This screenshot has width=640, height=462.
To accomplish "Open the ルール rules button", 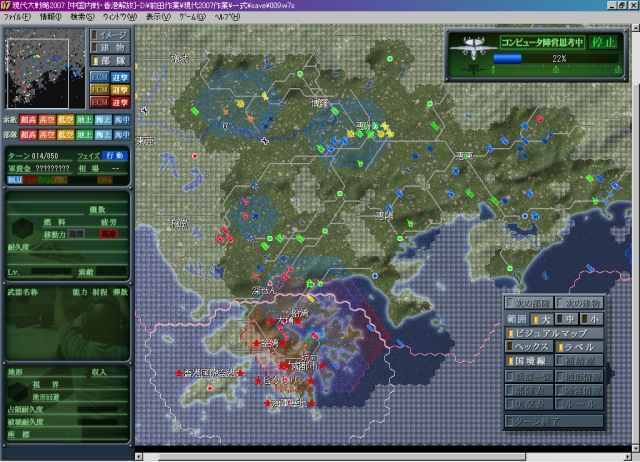I will pyautogui.click(x=579, y=404).
